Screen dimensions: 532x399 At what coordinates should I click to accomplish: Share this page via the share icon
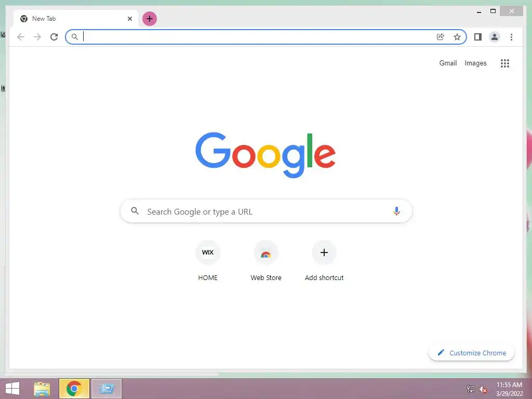pyautogui.click(x=441, y=37)
